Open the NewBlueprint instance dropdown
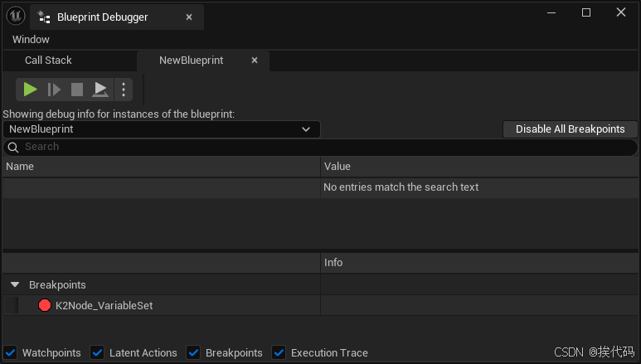 click(x=162, y=129)
